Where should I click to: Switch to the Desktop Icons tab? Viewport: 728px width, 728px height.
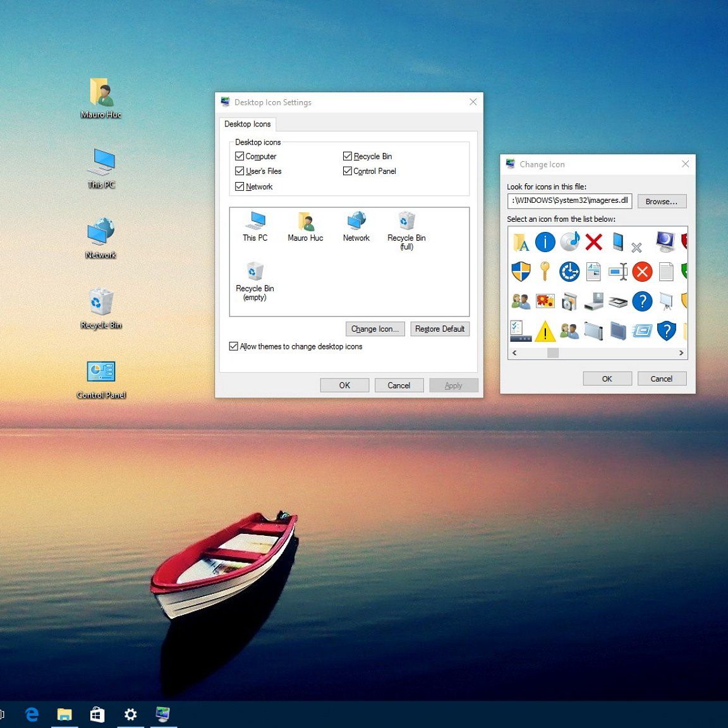click(247, 124)
